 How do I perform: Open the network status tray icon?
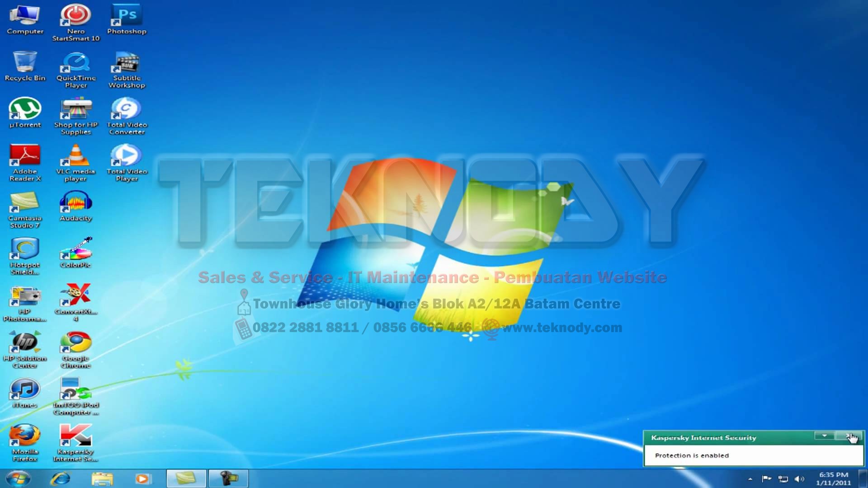(783, 479)
